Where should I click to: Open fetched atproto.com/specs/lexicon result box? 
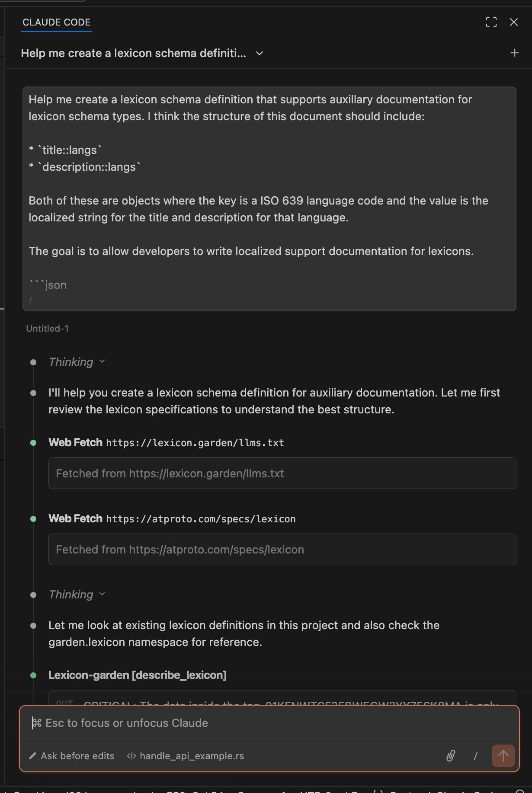click(x=282, y=550)
